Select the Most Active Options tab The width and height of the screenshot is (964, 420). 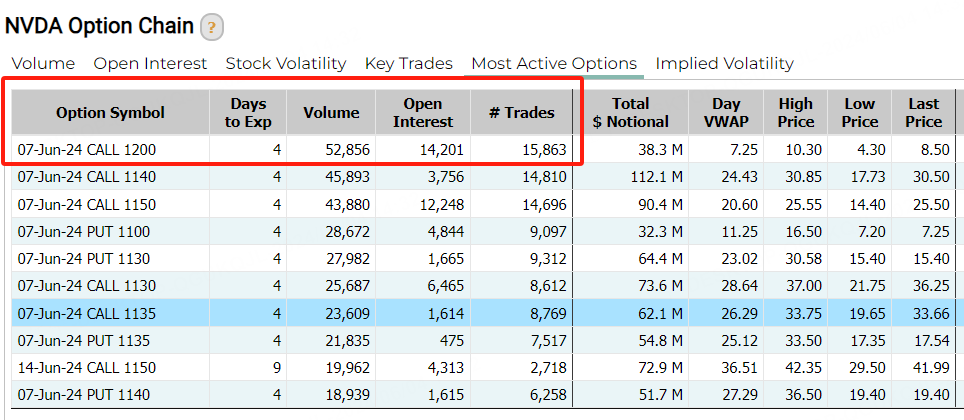coord(554,63)
